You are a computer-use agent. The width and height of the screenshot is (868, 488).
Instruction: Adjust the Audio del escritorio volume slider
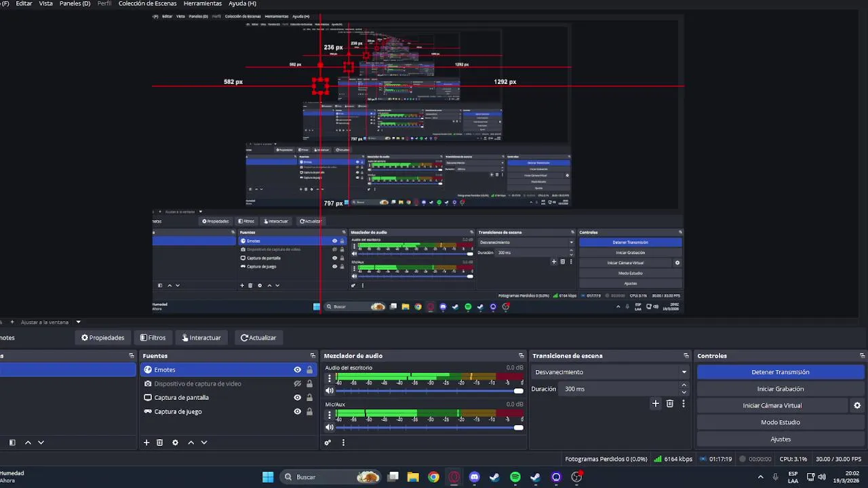pos(429,391)
